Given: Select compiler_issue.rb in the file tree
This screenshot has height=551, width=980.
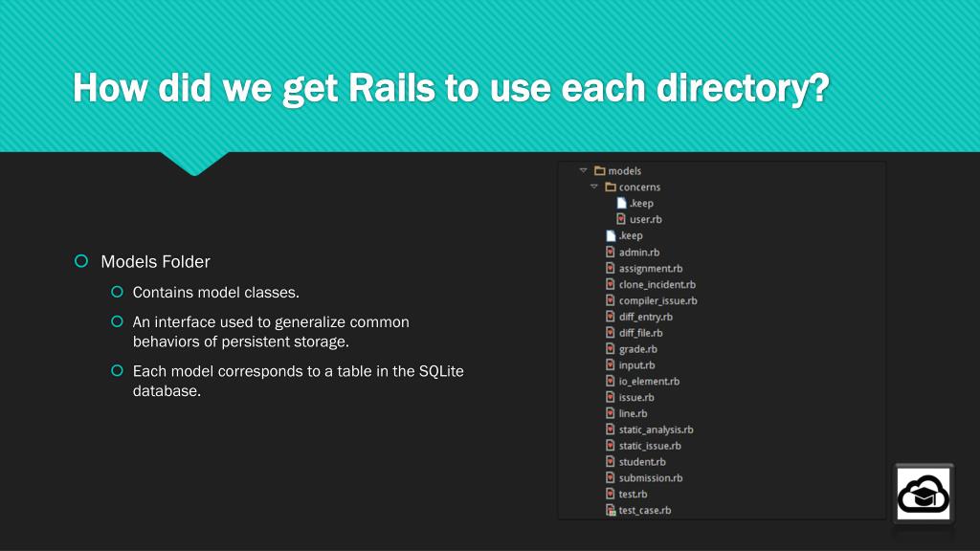Looking at the screenshot, I should (x=657, y=300).
